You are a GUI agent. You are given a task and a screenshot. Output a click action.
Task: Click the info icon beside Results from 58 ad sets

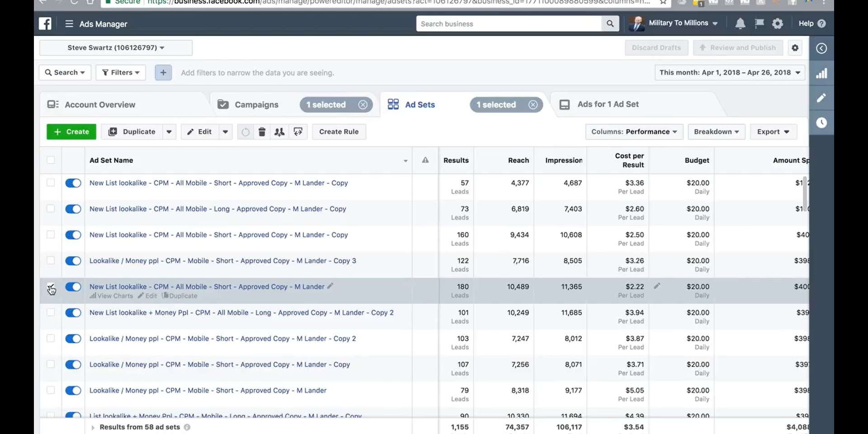pyautogui.click(x=187, y=427)
